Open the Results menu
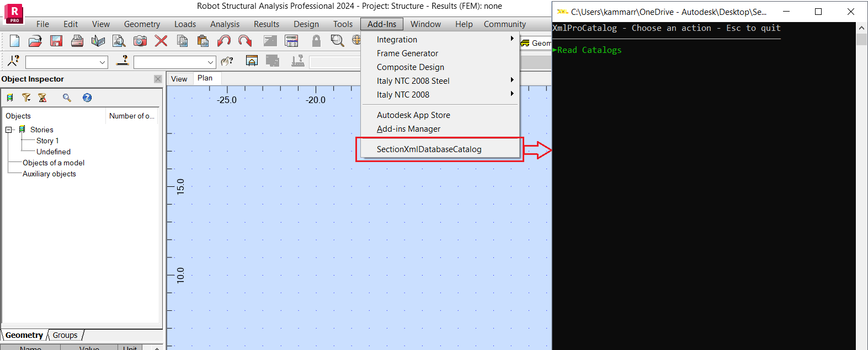This screenshot has width=868, height=350. (267, 24)
